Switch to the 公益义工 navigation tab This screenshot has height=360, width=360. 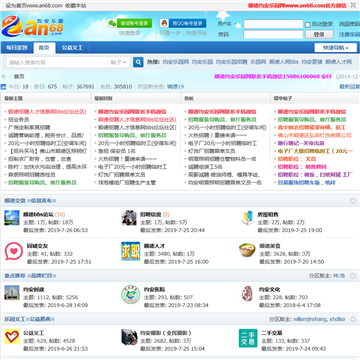(x=72, y=48)
